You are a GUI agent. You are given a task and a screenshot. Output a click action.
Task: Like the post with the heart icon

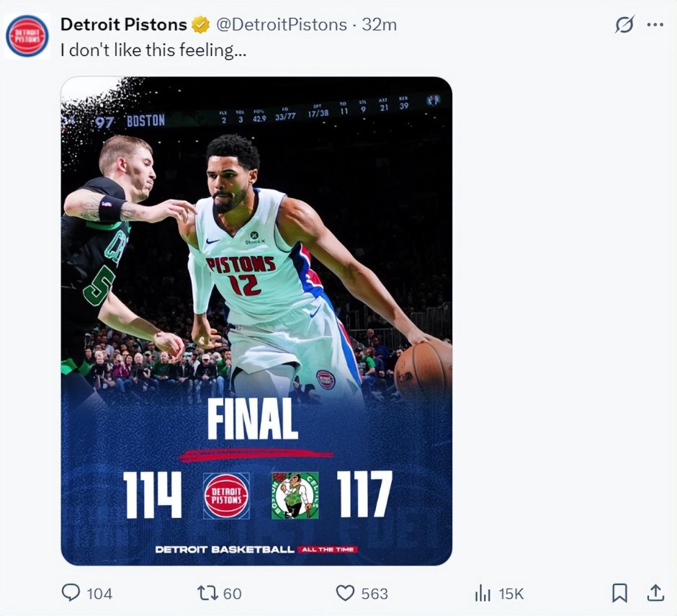tap(346, 593)
